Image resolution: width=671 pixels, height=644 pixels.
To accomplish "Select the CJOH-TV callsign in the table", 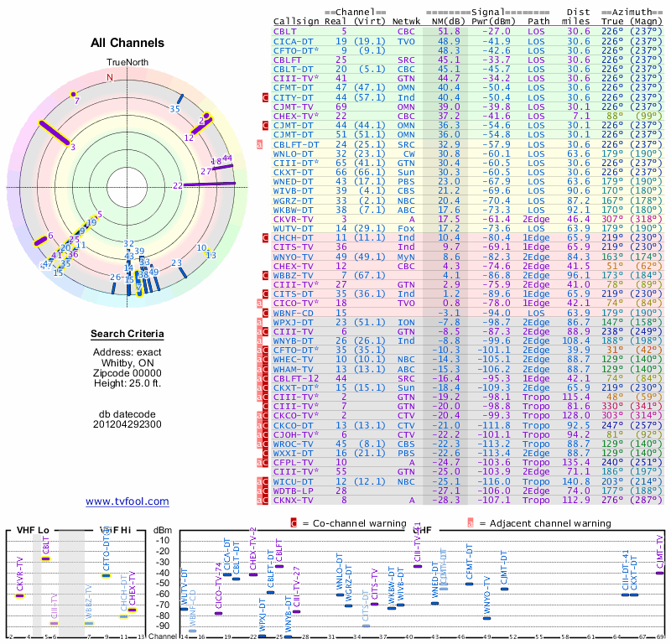I will pyautogui.click(x=296, y=434).
